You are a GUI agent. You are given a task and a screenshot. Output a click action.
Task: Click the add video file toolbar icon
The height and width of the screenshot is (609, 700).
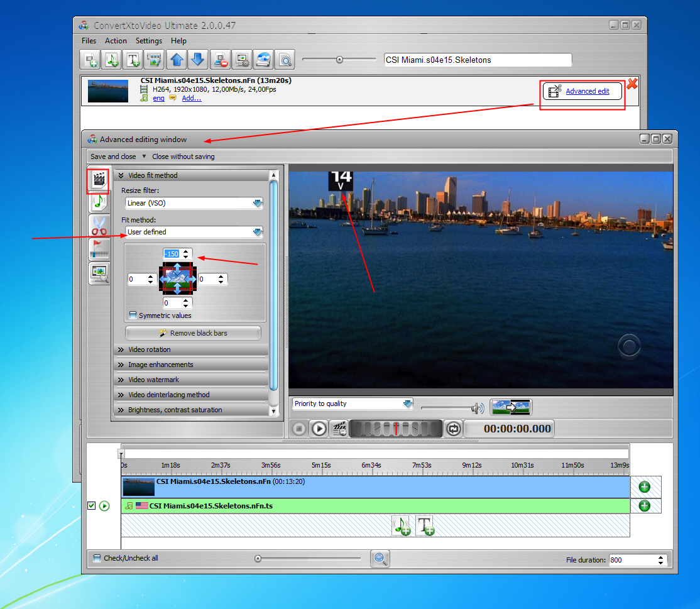[x=90, y=59]
